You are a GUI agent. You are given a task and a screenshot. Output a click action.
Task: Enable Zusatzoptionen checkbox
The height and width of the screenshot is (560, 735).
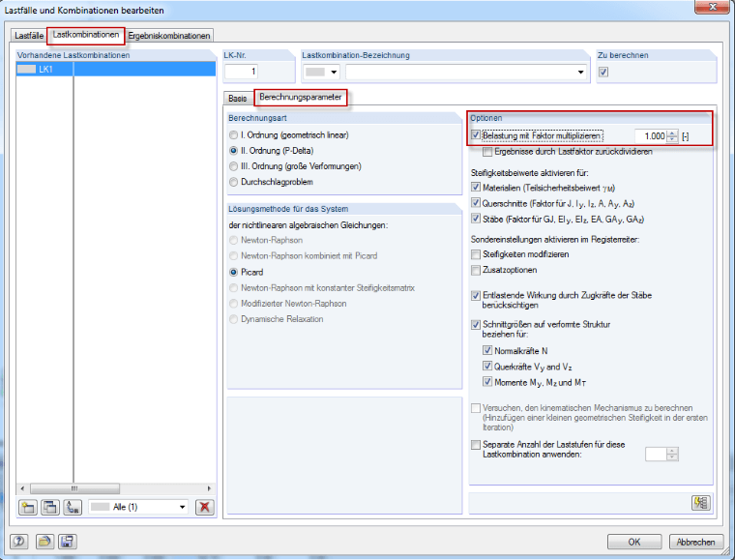[476, 271]
